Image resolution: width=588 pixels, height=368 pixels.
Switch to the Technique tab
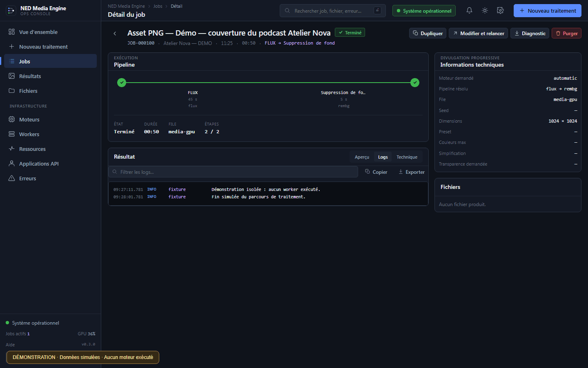407,157
